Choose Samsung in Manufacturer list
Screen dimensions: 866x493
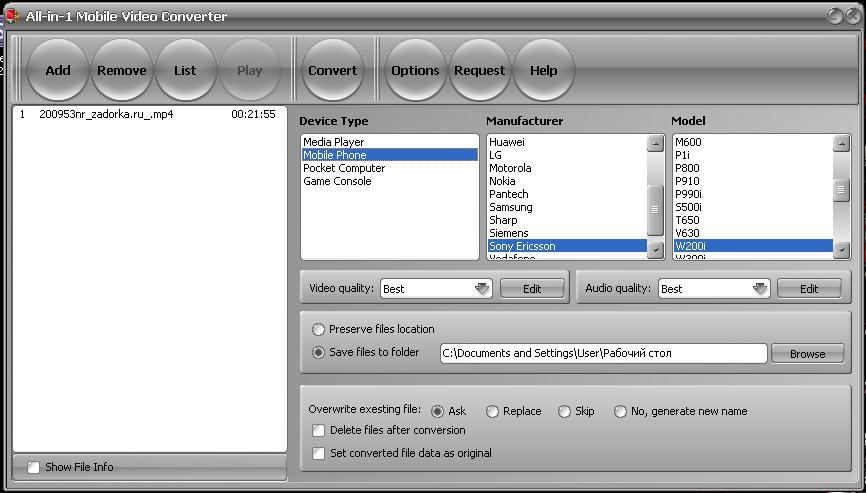coord(567,207)
